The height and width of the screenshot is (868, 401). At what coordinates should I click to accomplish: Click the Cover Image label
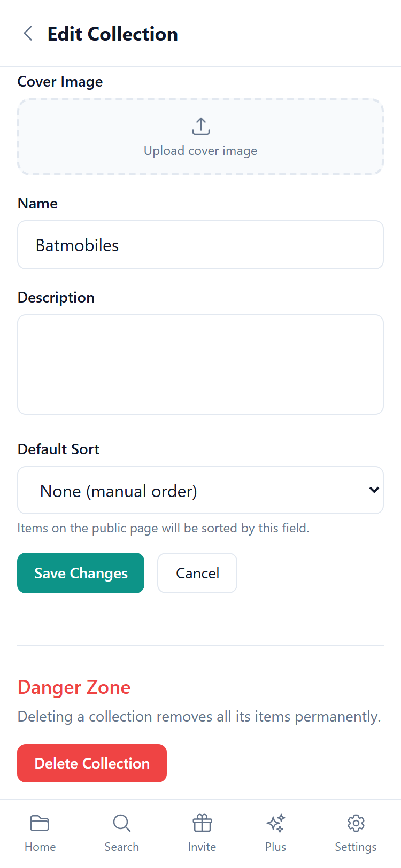point(60,82)
